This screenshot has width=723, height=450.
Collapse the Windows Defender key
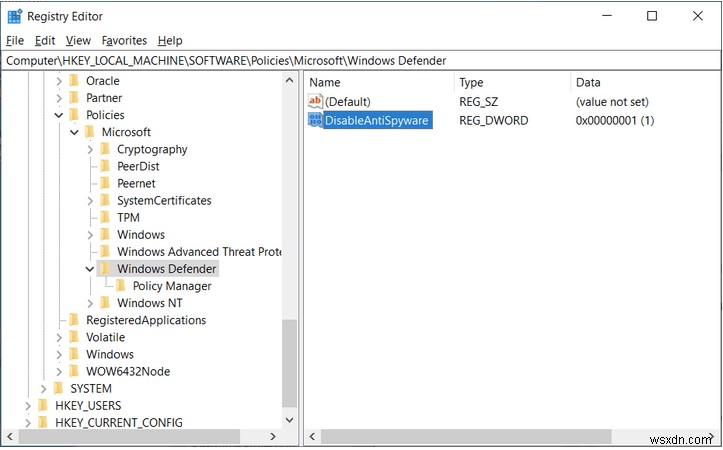(90, 269)
